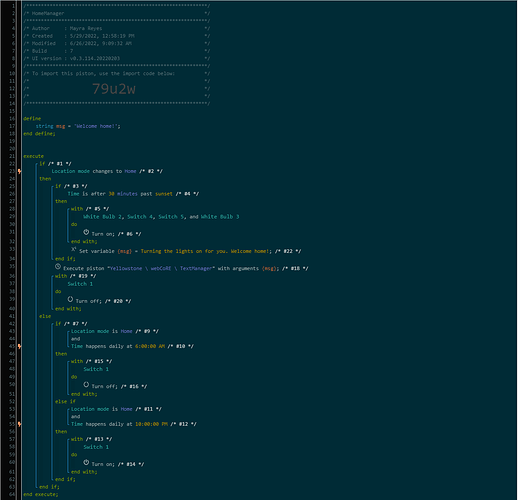This screenshot has height=500, width=520.
Task: Click the lightning bolt beside line 23
Action: tap(20, 171)
